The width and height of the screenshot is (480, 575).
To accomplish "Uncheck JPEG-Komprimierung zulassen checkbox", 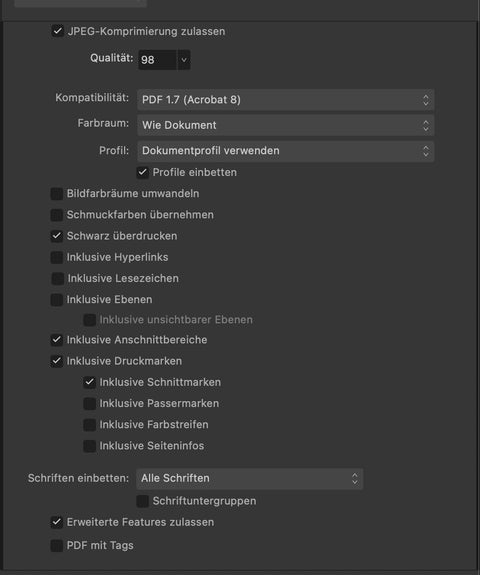I will pyautogui.click(x=58, y=31).
